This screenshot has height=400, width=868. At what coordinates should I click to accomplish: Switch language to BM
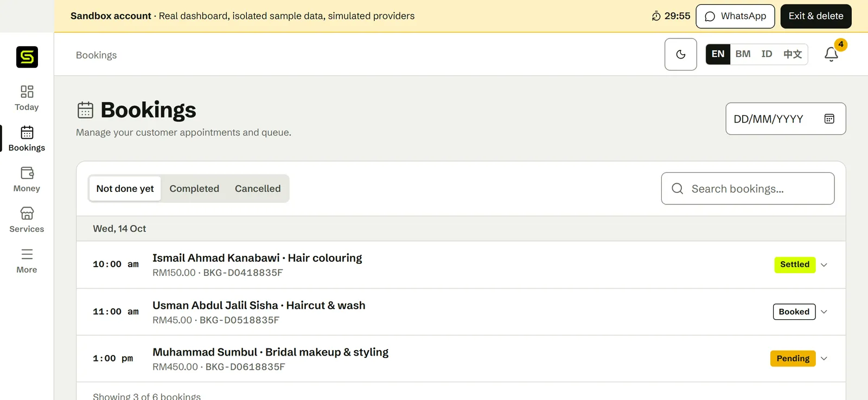pos(743,54)
